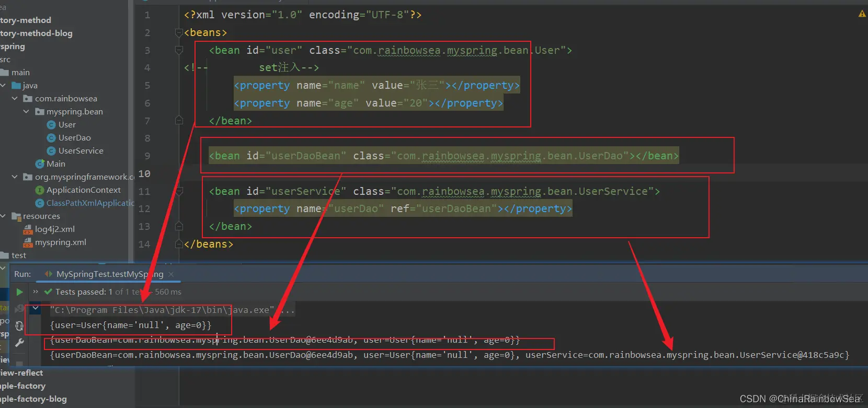
Task: Click the yellow warning indicator in editor
Action: pyautogui.click(x=862, y=14)
